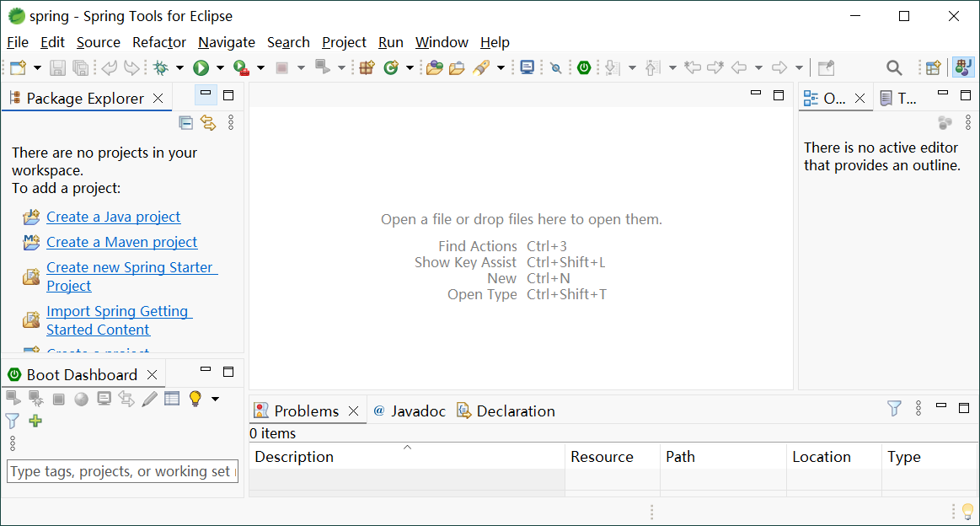The image size is (980, 526).
Task: Click the Location column header in the Problems view
Action: [833, 457]
